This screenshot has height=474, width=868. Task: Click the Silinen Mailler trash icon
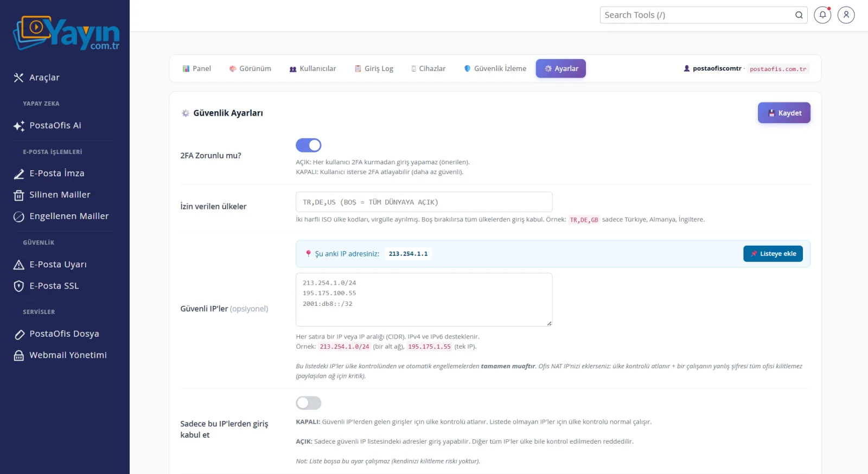(x=18, y=195)
